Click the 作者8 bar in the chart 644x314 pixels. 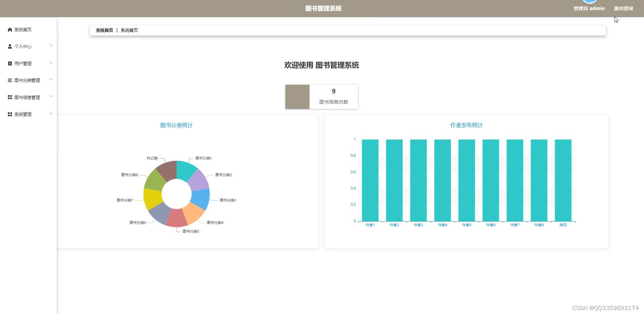(x=539, y=180)
